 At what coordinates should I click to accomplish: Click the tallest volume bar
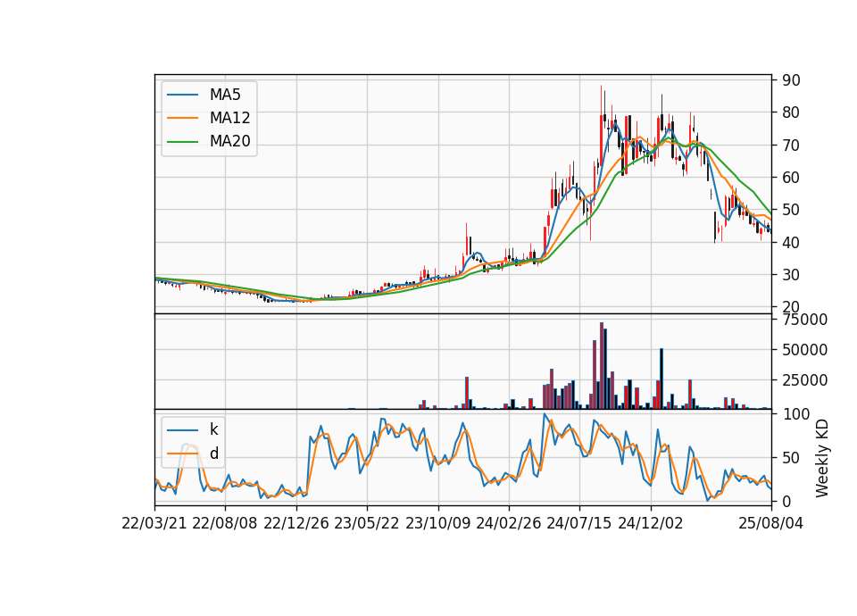[602, 366]
